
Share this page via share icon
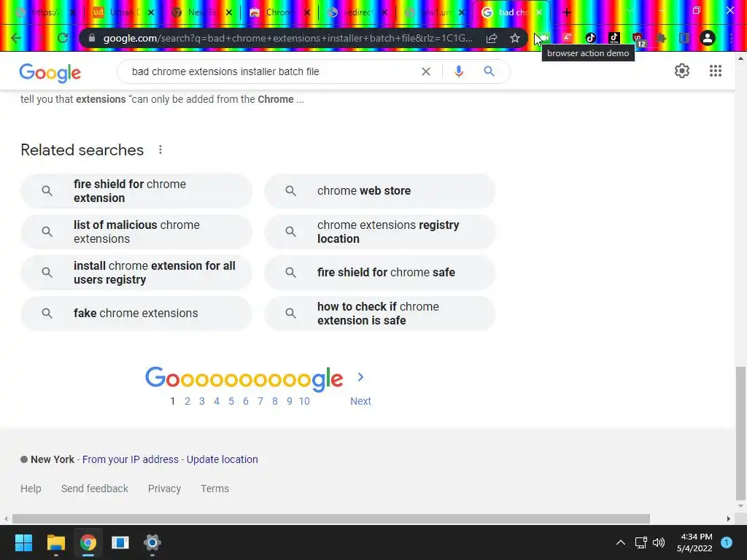pos(492,38)
